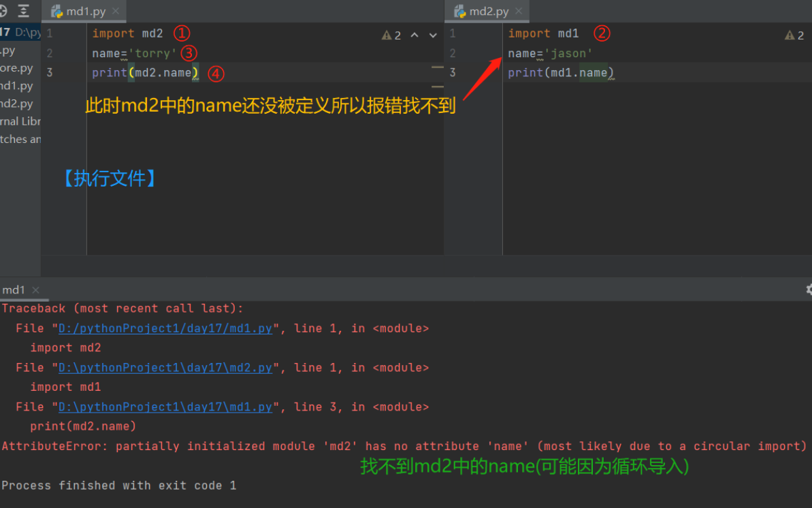Image resolution: width=812 pixels, height=508 pixels.
Task: Click the warning indicator in md2.py editor
Action: [x=794, y=35]
